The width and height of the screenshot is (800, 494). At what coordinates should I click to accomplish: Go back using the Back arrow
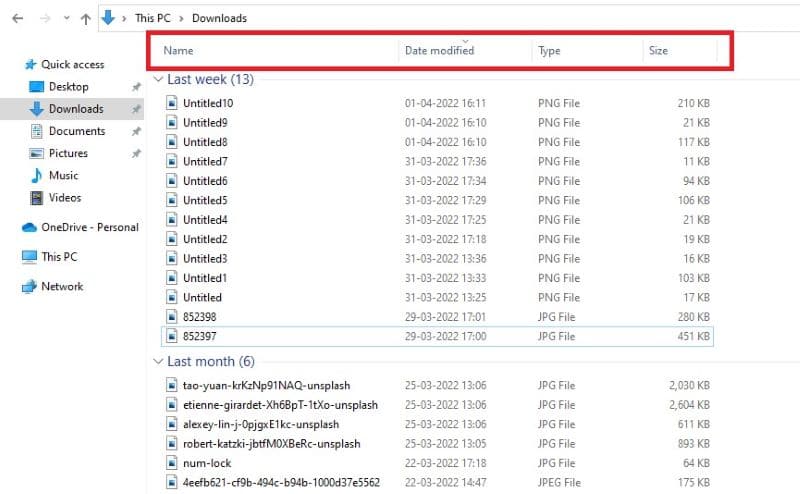point(18,18)
